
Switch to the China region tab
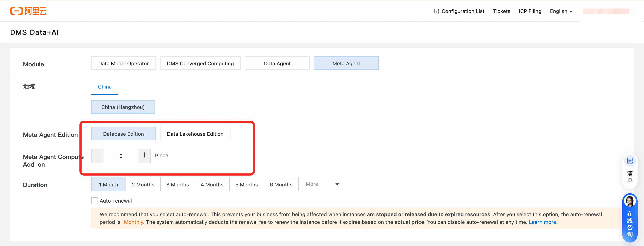105,87
